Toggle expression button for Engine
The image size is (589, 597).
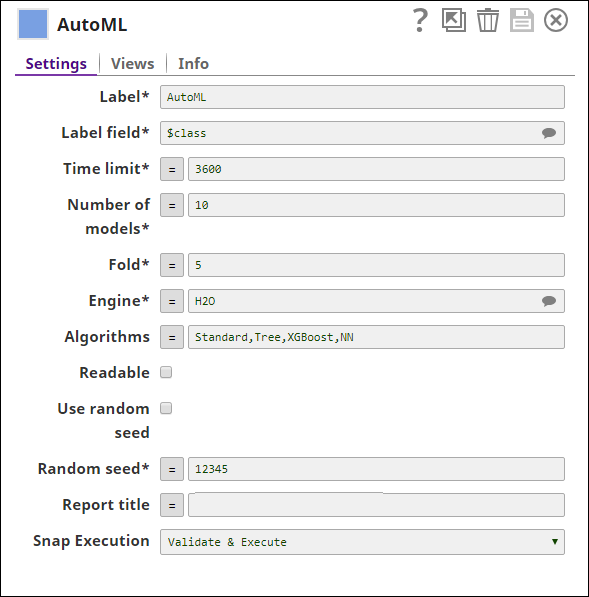[172, 301]
